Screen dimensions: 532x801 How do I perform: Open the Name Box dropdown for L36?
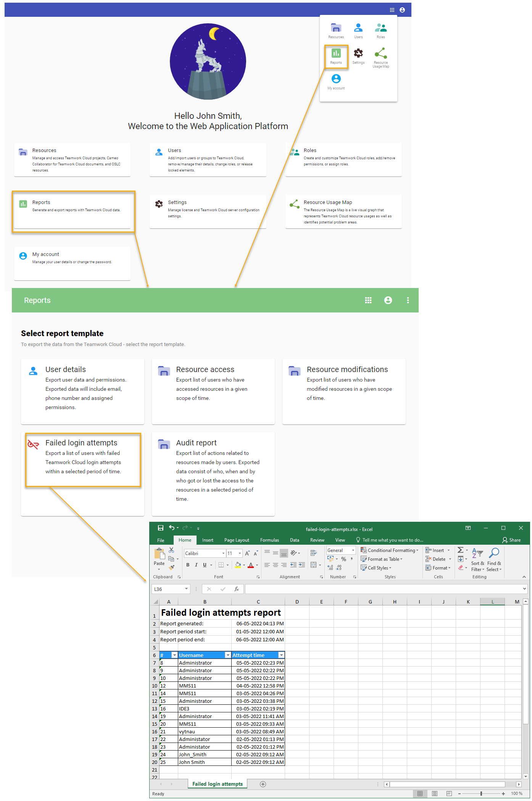[x=186, y=589]
